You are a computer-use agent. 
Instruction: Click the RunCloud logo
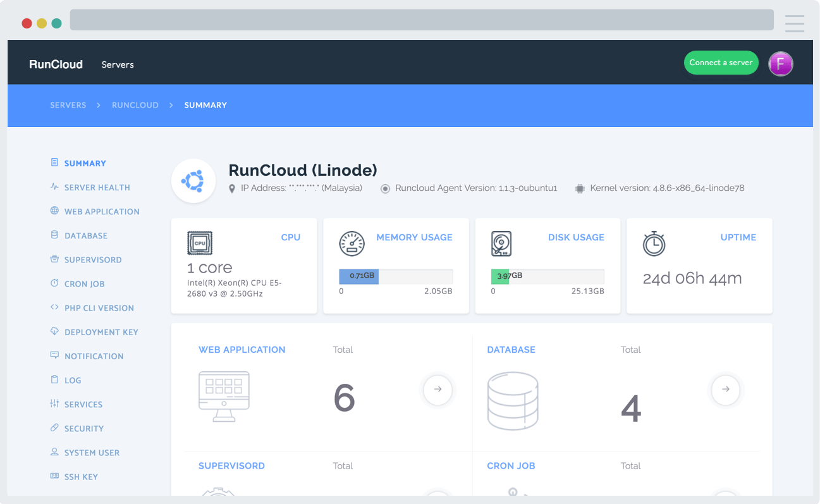(x=56, y=65)
